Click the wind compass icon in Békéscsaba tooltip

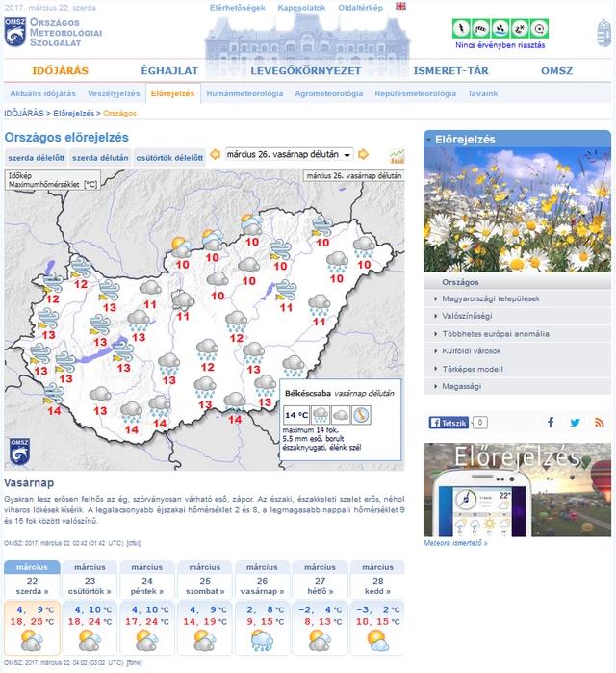(362, 415)
